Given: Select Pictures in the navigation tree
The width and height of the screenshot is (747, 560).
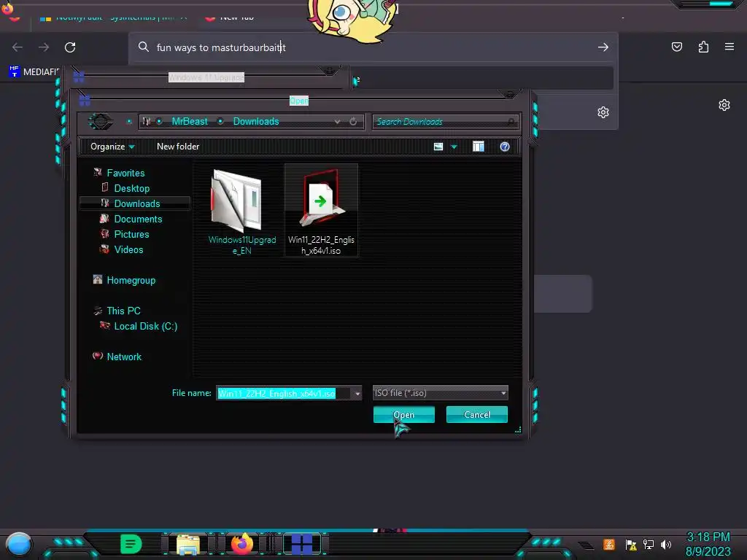Looking at the screenshot, I should 131,234.
